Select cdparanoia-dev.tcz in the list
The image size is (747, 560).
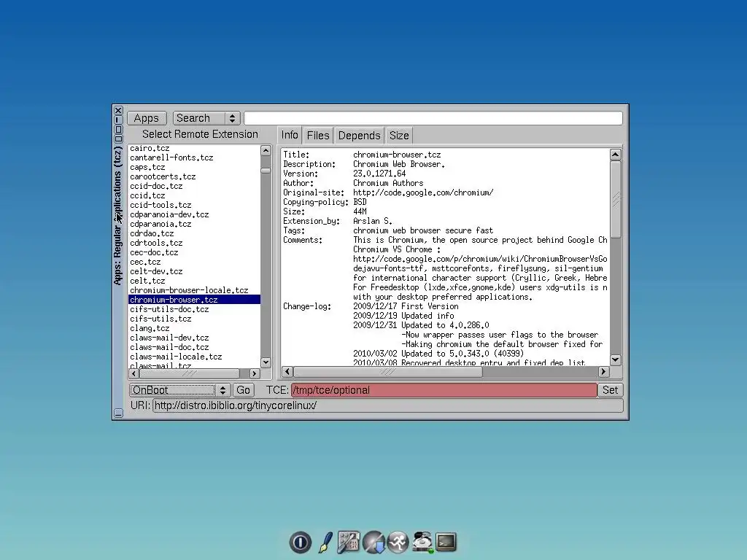click(194, 215)
